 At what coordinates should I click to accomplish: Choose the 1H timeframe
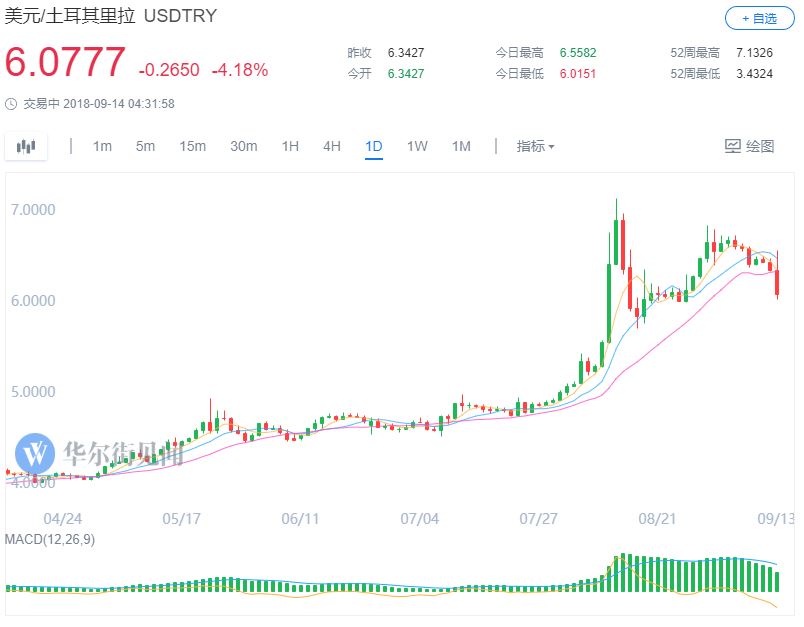tap(290, 146)
